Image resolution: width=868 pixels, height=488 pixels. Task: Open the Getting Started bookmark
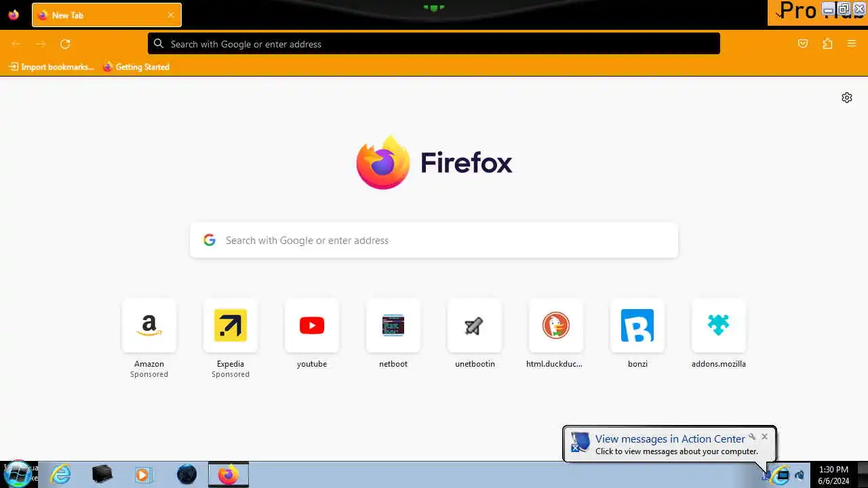tap(136, 66)
